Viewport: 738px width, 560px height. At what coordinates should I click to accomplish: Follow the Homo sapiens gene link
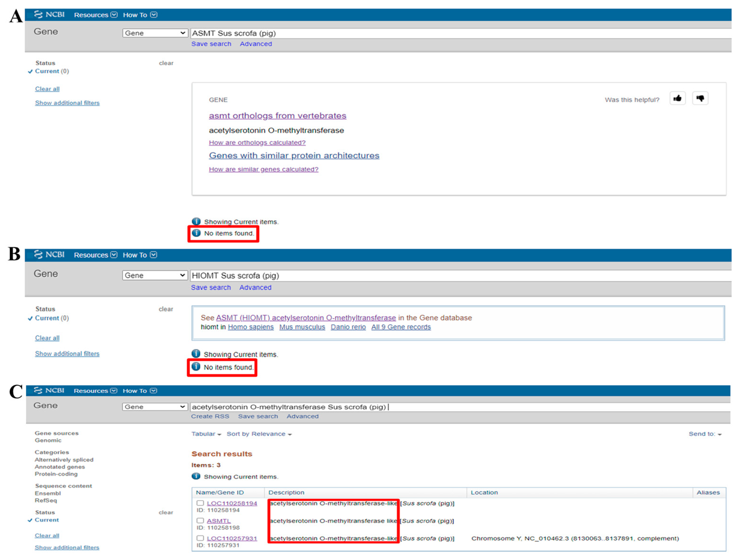(x=251, y=327)
